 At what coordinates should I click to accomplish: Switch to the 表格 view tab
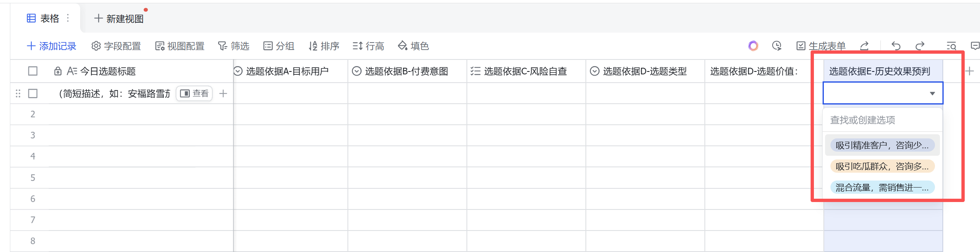click(44, 18)
